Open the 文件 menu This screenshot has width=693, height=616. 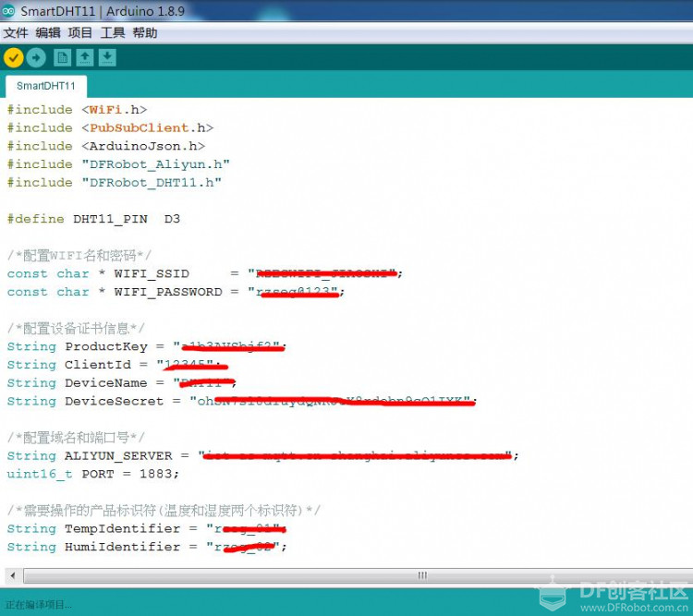click(16, 32)
